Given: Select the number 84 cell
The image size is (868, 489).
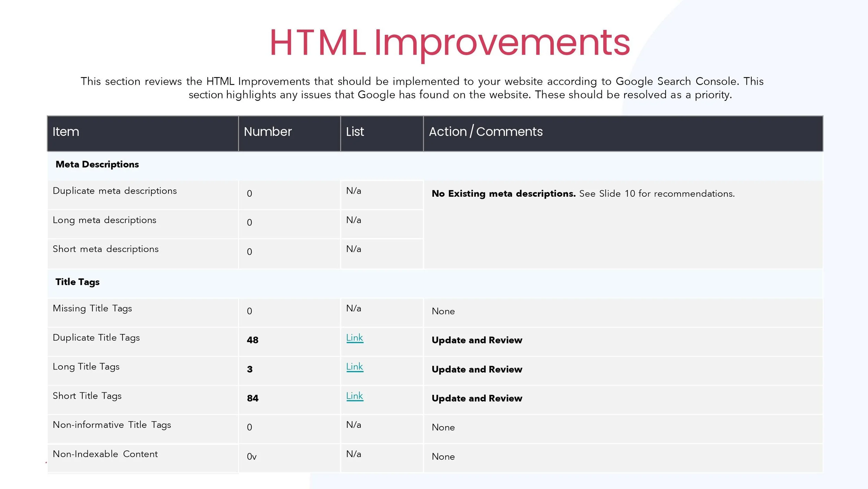Looking at the screenshot, I should (x=252, y=398).
